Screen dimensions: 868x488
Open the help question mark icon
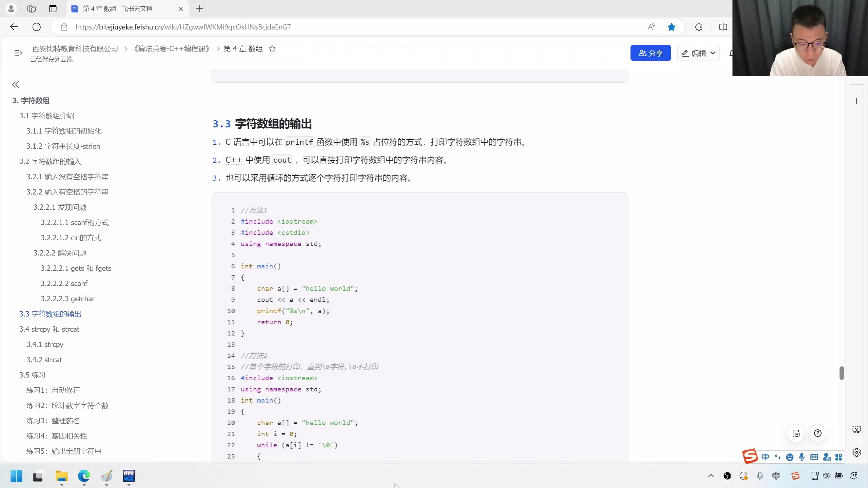817,433
